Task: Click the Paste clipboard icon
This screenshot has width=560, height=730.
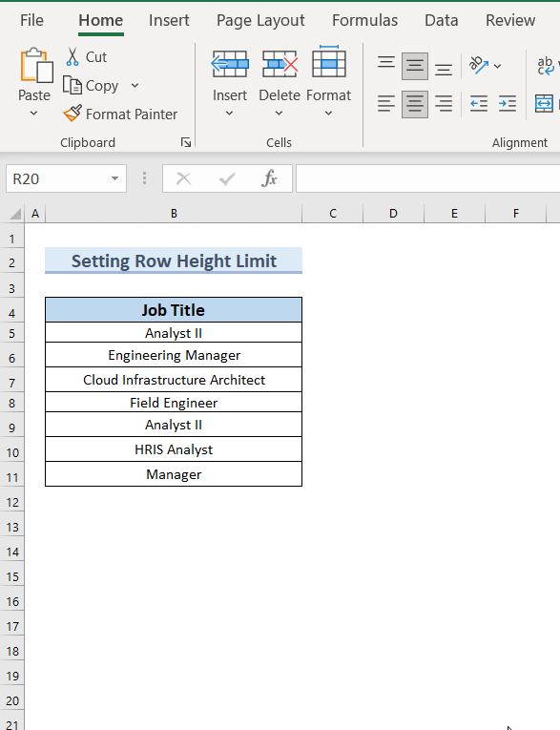Action: [35, 66]
